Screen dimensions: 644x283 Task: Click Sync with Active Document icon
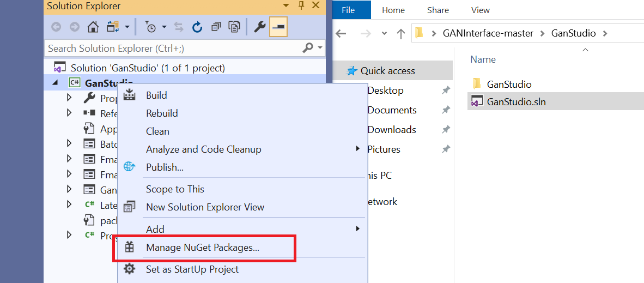[x=179, y=27]
